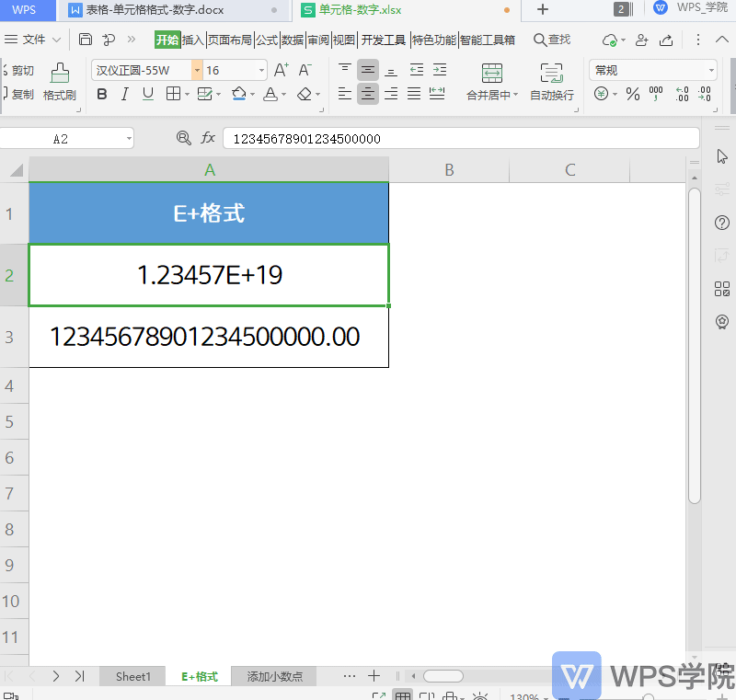Click the zoom magnifier icon near formula bar
Screen dimensions: 736x700
tap(183, 138)
